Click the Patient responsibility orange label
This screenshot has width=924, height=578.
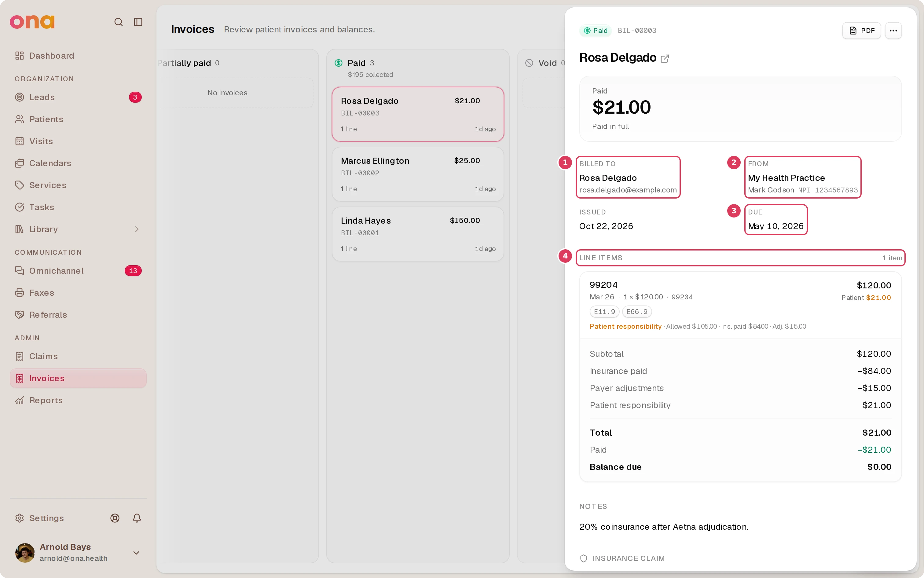tap(625, 327)
